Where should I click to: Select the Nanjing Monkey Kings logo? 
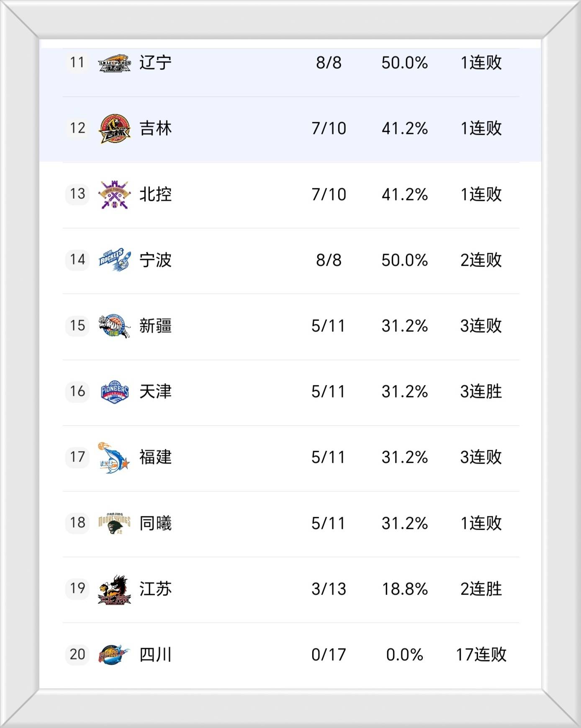(114, 523)
